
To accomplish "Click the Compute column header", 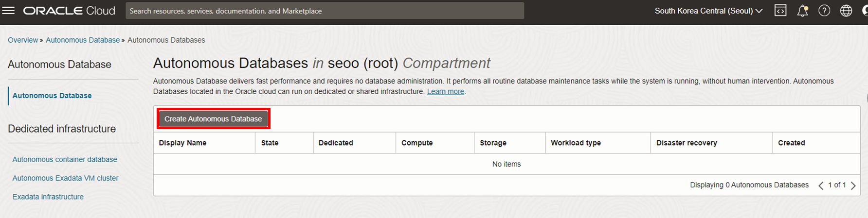I will [x=435, y=143].
